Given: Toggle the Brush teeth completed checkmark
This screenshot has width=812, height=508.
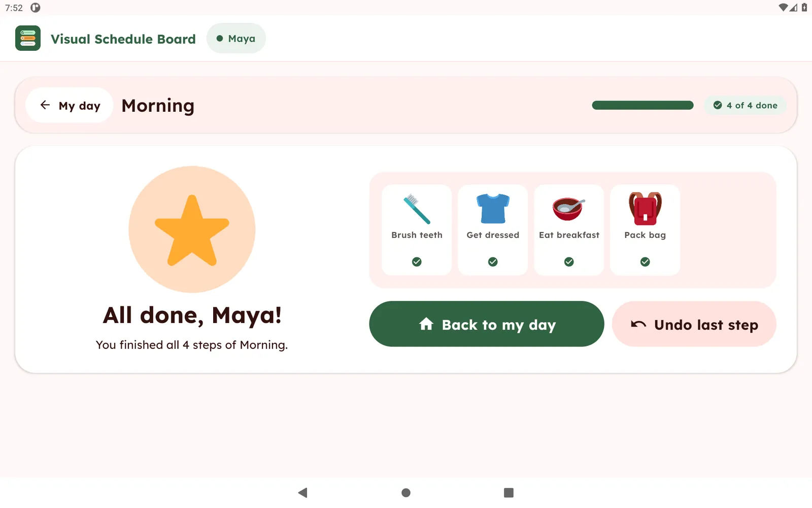Looking at the screenshot, I should (417, 262).
